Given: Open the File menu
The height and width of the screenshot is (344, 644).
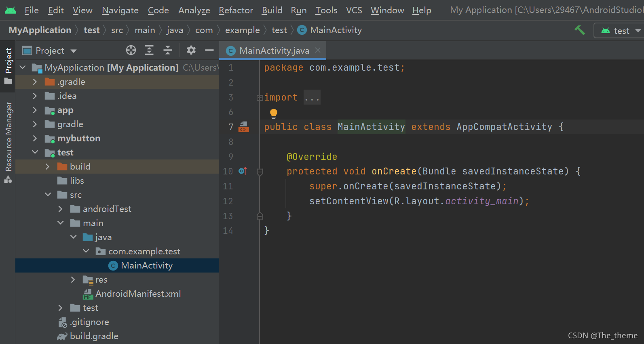Looking at the screenshot, I should point(32,10).
